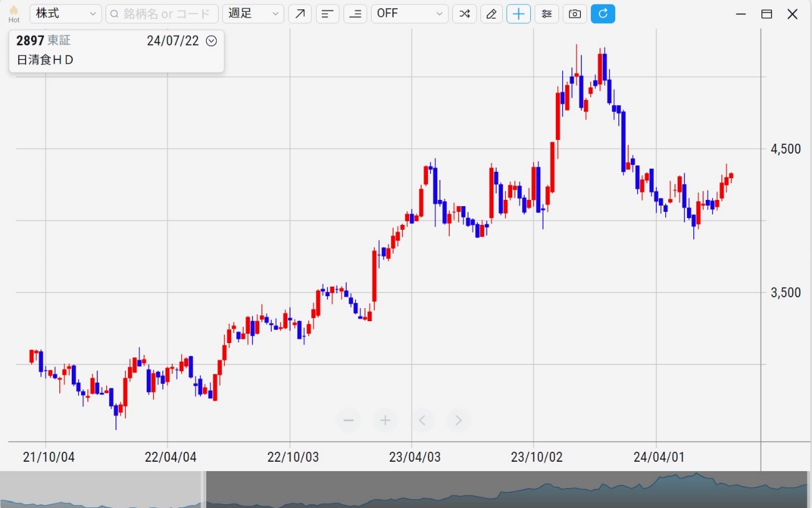
Task: Zoom out the chart with minus button
Action: pos(349,421)
